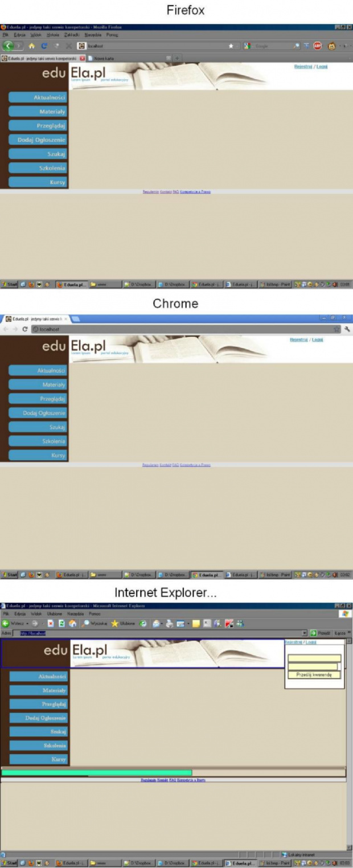The width and height of the screenshot is (353, 868).
Task: Click the reload icon in Chrome toolbar
Action: [x=25, y=329]
